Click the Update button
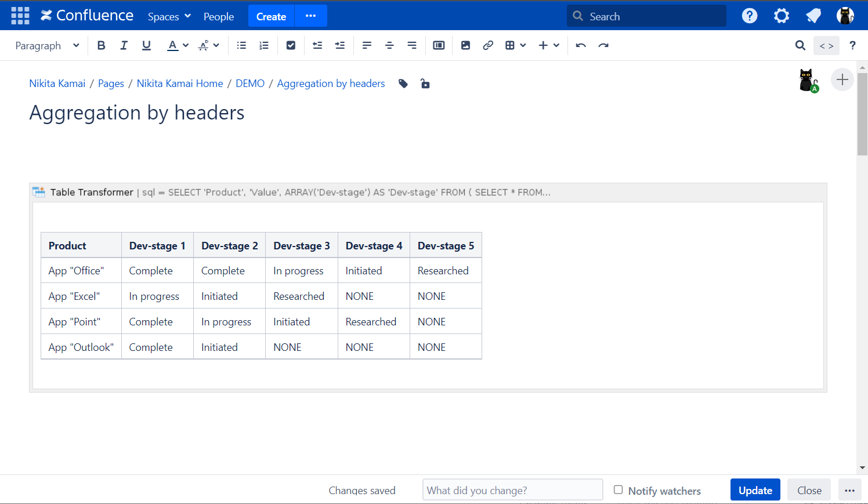The height and width of the screenshot is (504, 868). (755, 490)
